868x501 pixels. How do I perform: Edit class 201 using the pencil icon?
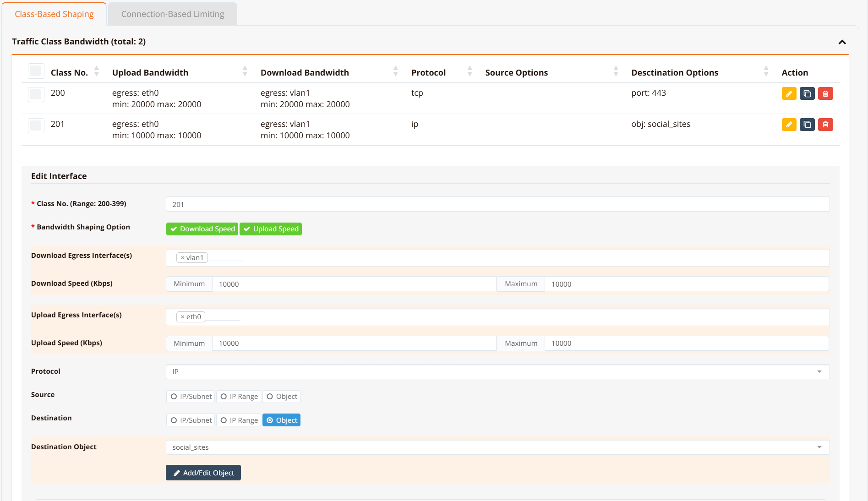[789, 125]
